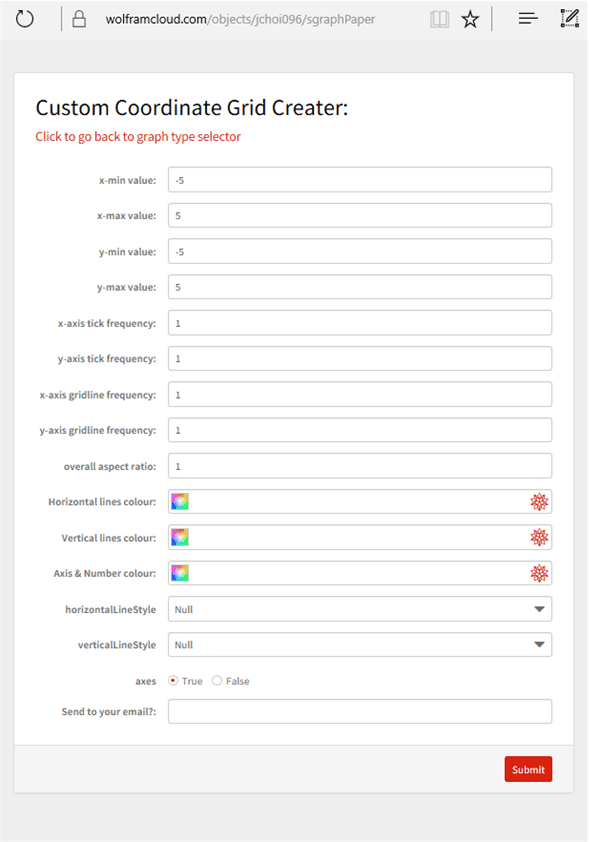589x842 pixels.
Task: Open reading view book icon
Action: coord(439,19)
